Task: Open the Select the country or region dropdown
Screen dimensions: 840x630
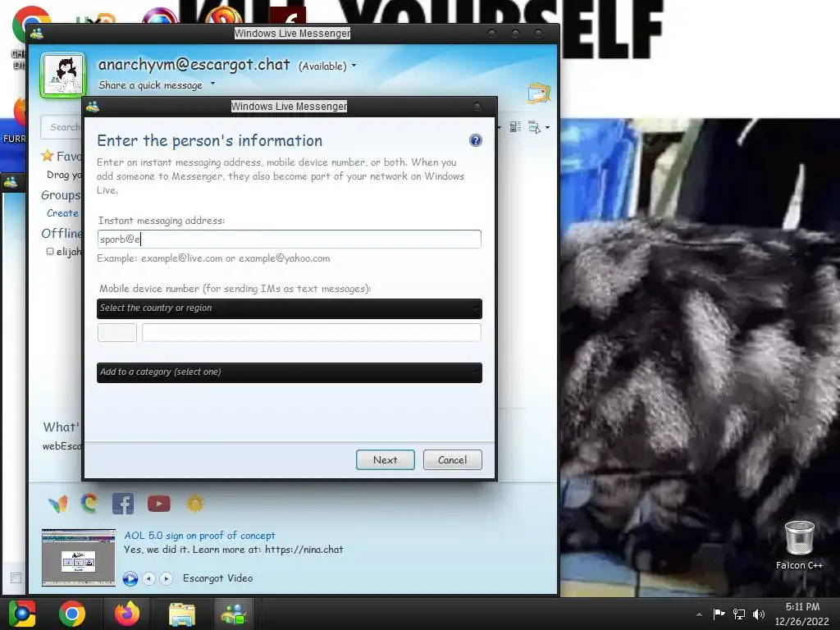Action: [x=290, y=308]
